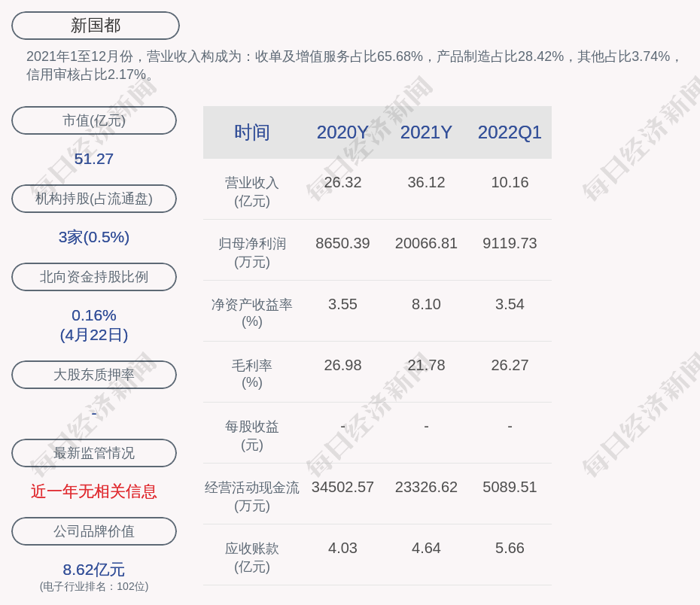Click gross margin value 21.78
This screenshot has width=700, height=605.
pyautogui.click(x=426, y=366)
